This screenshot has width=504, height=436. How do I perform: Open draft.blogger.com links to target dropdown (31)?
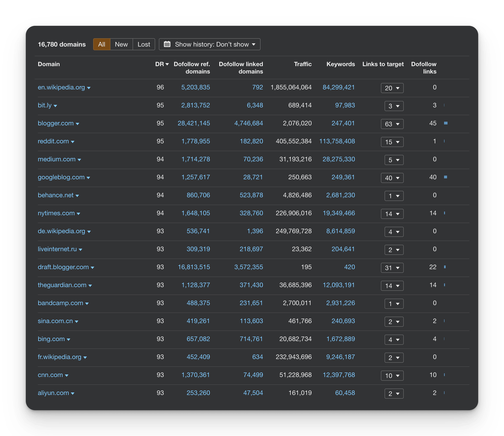click(x=392, y=268)
